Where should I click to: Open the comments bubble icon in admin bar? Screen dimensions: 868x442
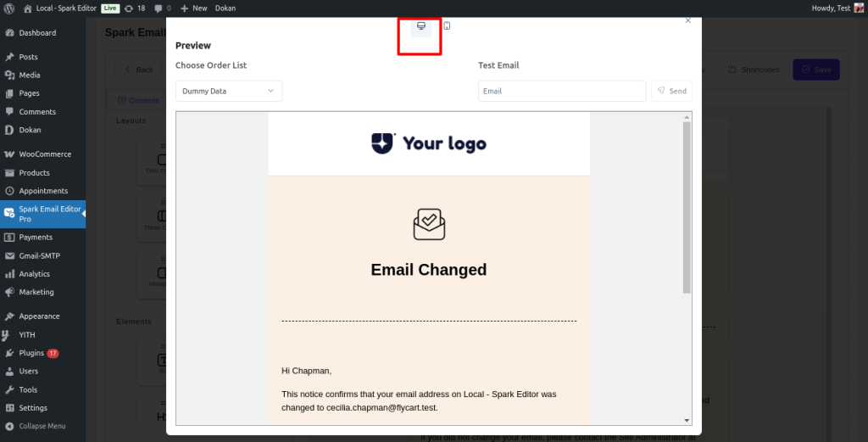click(163, 8)
